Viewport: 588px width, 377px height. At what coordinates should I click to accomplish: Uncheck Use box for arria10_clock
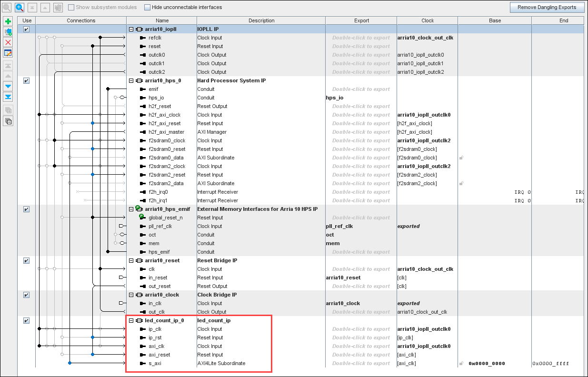click(x=26, y=295)
